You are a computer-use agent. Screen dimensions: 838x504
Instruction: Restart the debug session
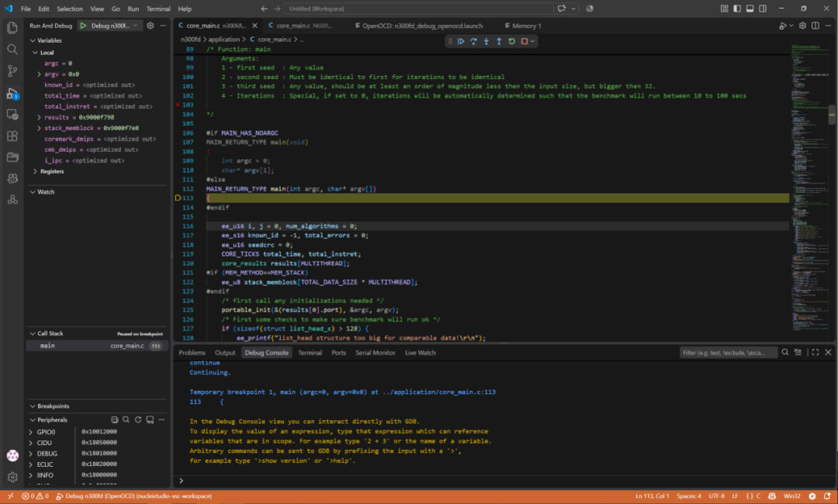tap(511, 41)
